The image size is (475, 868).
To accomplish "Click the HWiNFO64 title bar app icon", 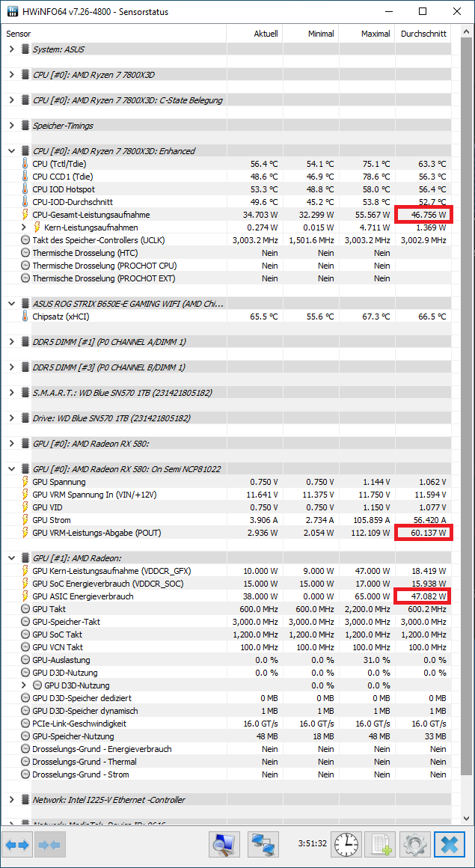I will pos(12,12).
